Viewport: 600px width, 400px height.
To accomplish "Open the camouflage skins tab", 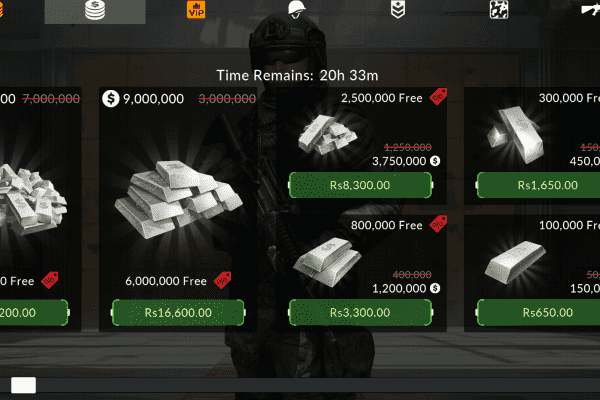I will click(x=499, y=10).
